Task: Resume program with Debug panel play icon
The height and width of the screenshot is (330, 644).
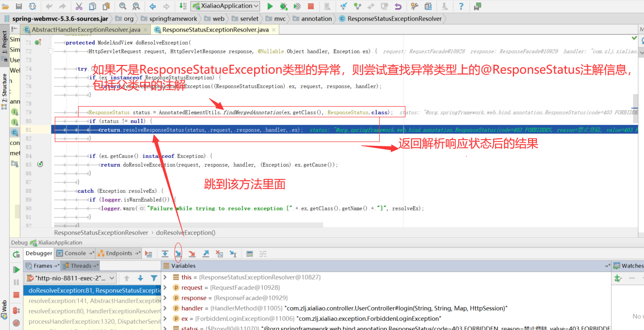Action: click(16, 269)
